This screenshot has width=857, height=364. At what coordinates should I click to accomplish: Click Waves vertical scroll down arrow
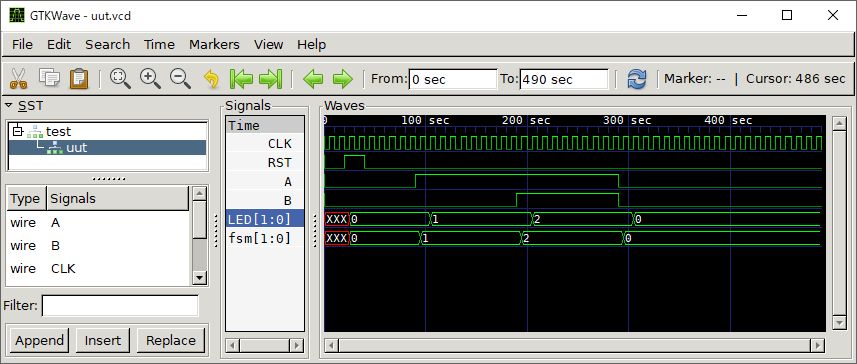pos(839,324)
